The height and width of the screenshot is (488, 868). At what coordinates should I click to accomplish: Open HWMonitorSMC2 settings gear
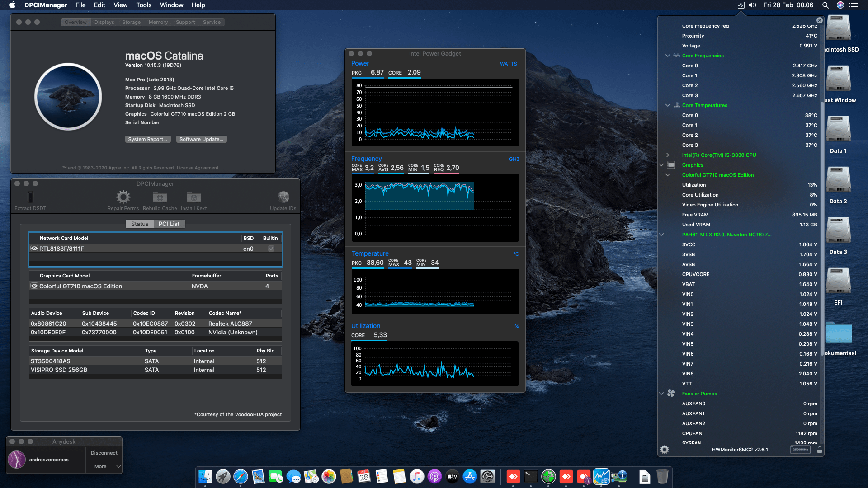(x=665, y=450)
